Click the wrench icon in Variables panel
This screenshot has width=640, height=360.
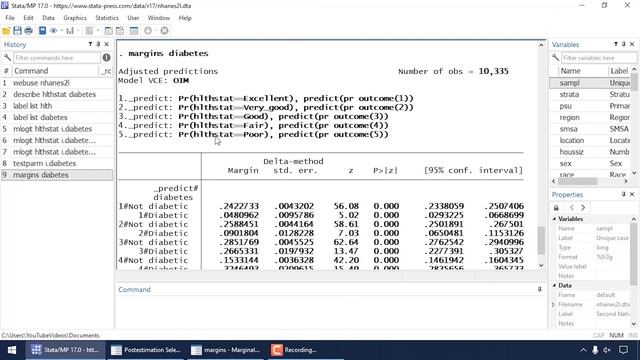click(x=555, y=58)
